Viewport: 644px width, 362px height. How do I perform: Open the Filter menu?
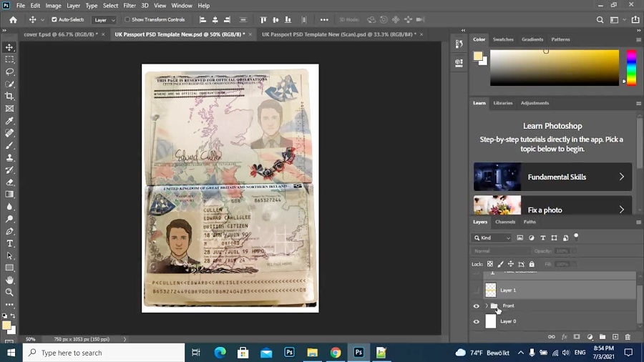pos(130,6)
